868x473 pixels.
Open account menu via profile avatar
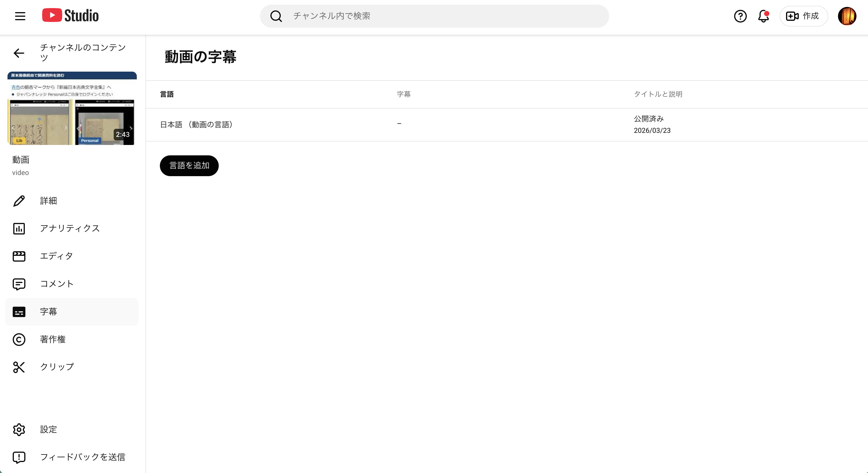point(848,16)
